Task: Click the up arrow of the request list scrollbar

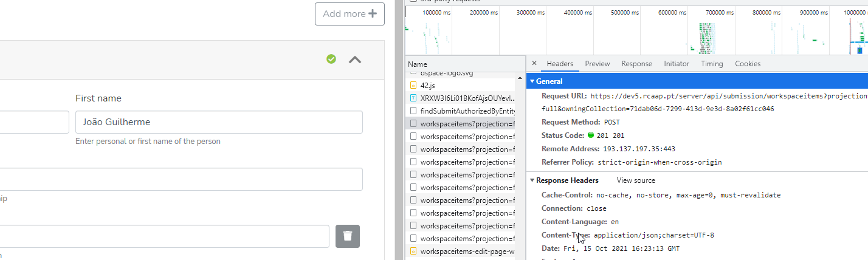Action: 520,77
